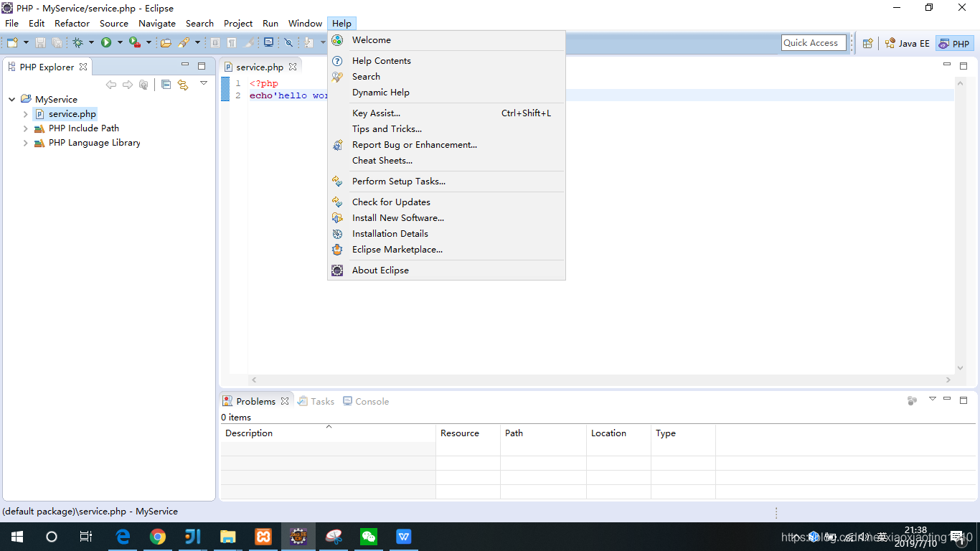The width and height of the screenshot is (980, 551).
Task: Click the Save All toolbar icon
Action: (57, 43)
